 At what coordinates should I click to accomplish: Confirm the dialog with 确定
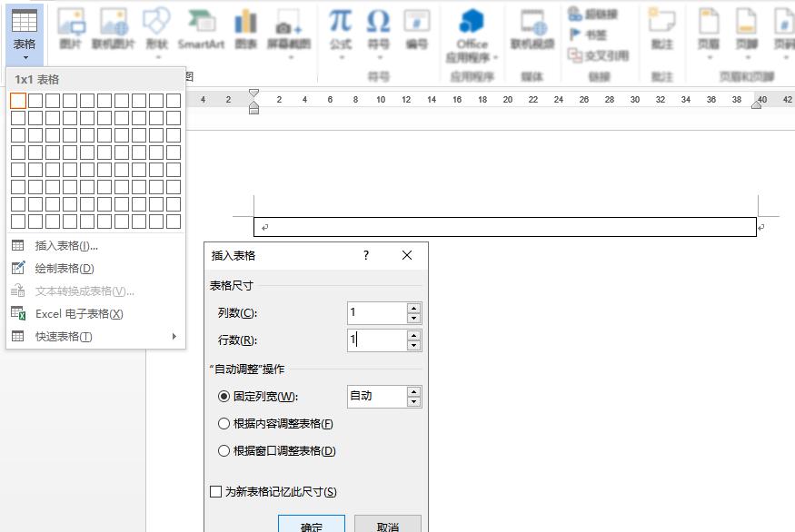(313, 526)
